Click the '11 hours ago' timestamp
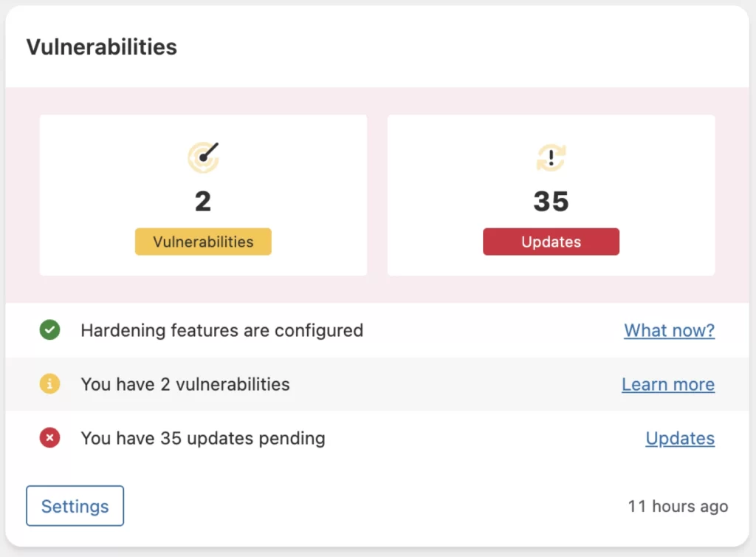This screenshot has height=557, width=756. coord(677,506)
